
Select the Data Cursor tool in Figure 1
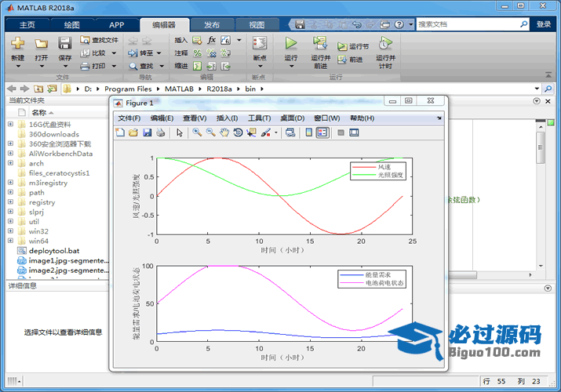[252, 132]
